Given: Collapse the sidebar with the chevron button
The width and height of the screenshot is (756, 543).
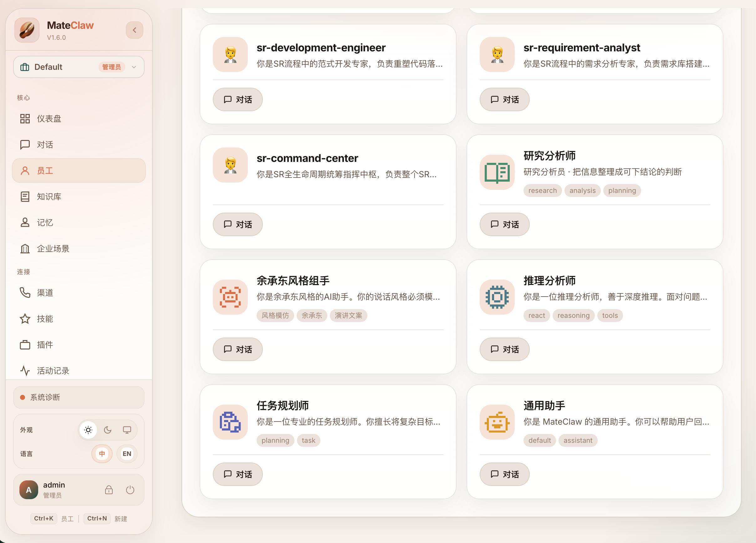Looking at the screenshot, I should click(x=134, y=30).
